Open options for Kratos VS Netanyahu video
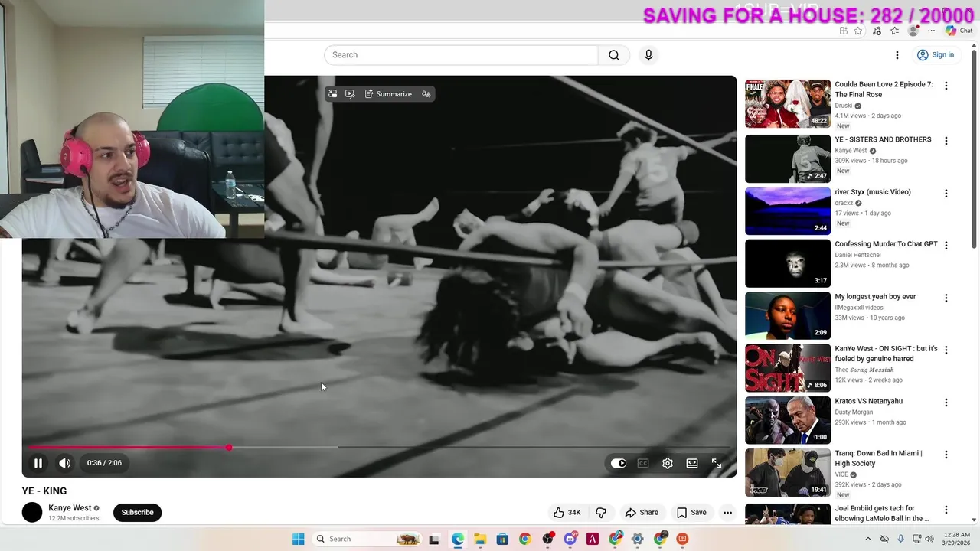This screenshot has height=551, width=980. (946, 403)
